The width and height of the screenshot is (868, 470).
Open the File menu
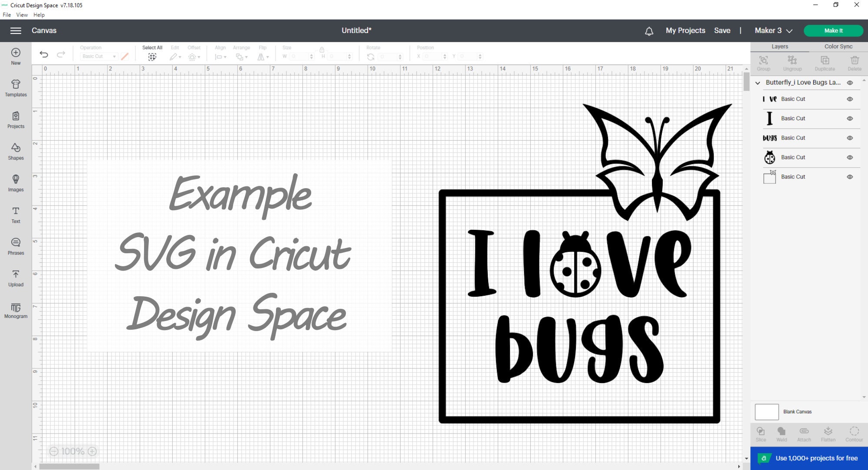tap(7, 15)
